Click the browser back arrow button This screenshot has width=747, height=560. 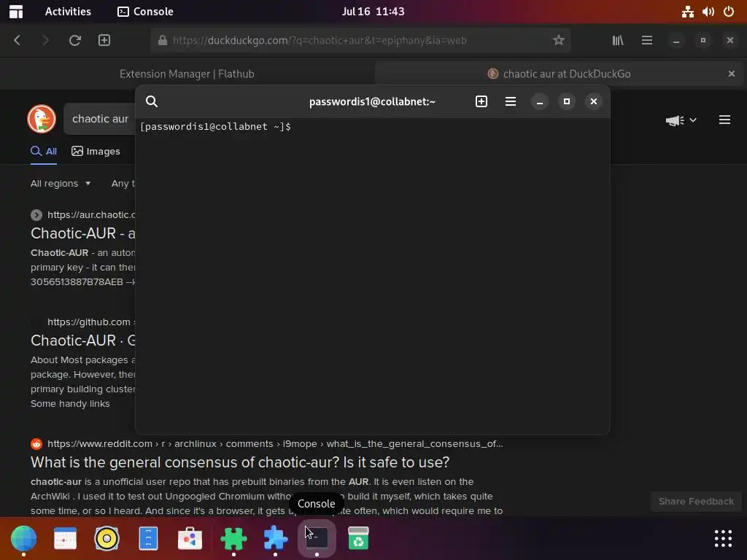[x=18, y=41]
